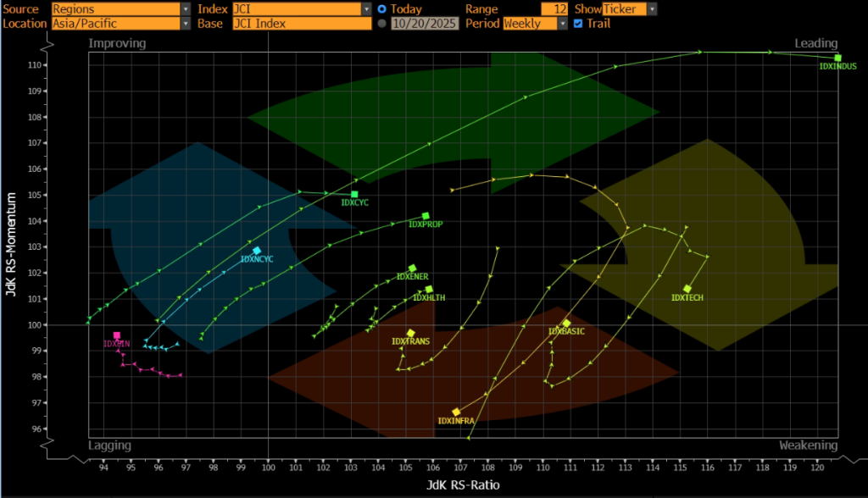Click the cyan IDXNCYC marker
868x498 pixels.
(257, 251)
